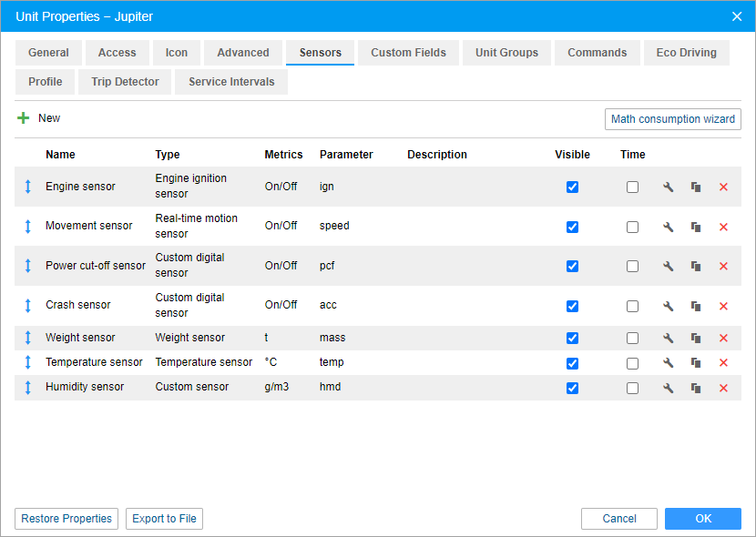756x537 pixels.
Task: Enable Time checkbox for Movement sensor
Action: tap(632, 227)
